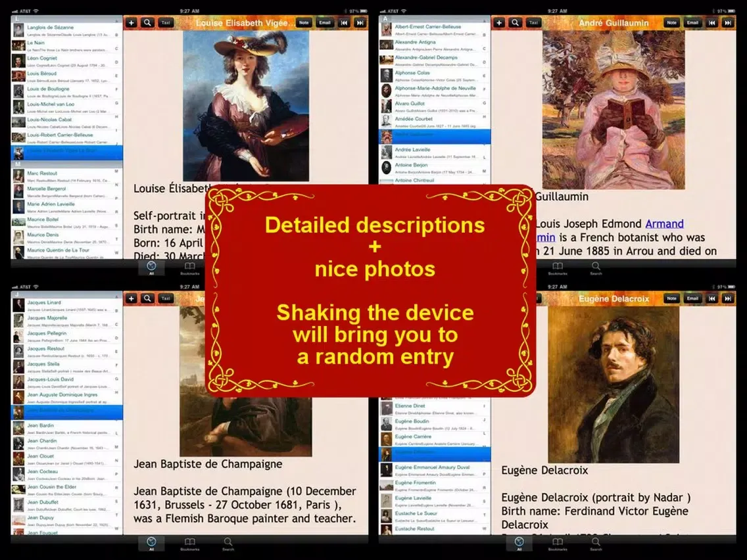Tap the self-portrait of Louise Élisabeth Vigée Le Brun

tap(246, 106)
